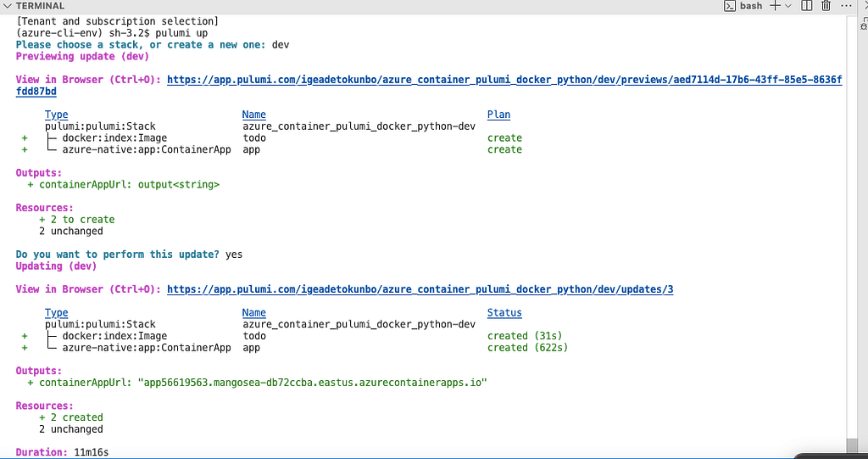Click '[Tenant and subscription selection]' line
Image resolution: width=868 pixels, height=459 pixels.
[x=118, y=21]
